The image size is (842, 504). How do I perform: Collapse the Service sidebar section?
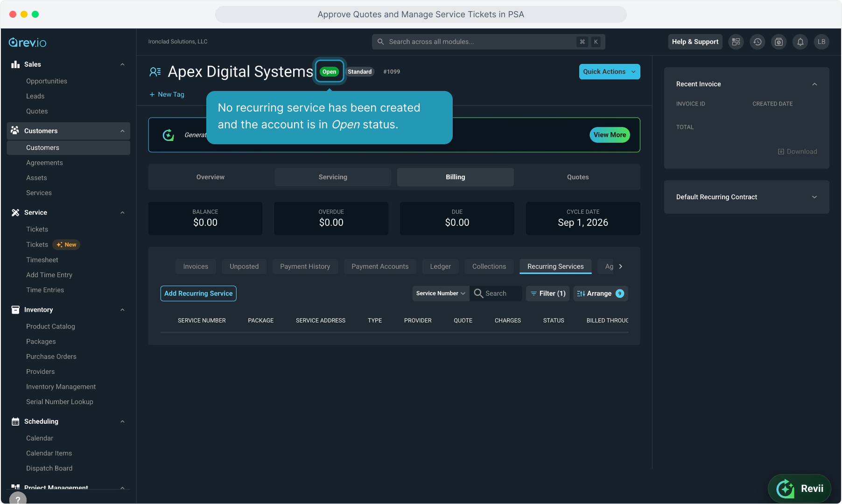[x=122, y=212]
